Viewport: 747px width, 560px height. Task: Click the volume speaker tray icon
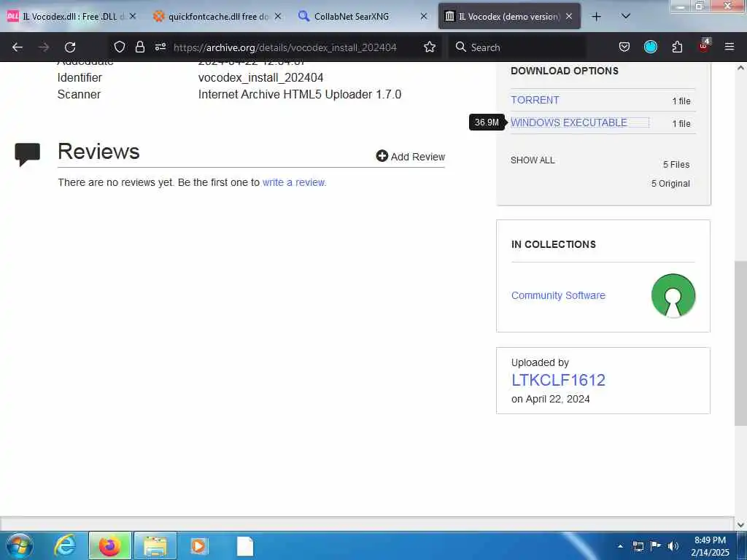click(673, 546)
